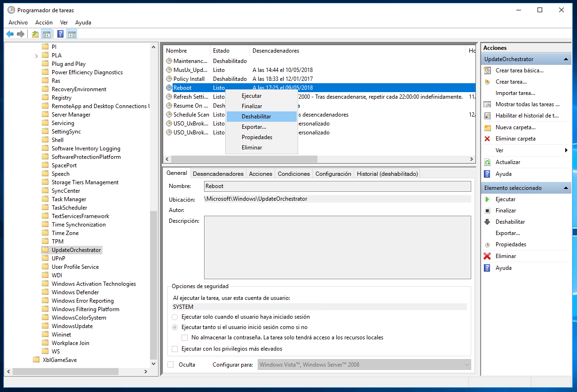Click the Windows Defender folder icon

(45, 292)
